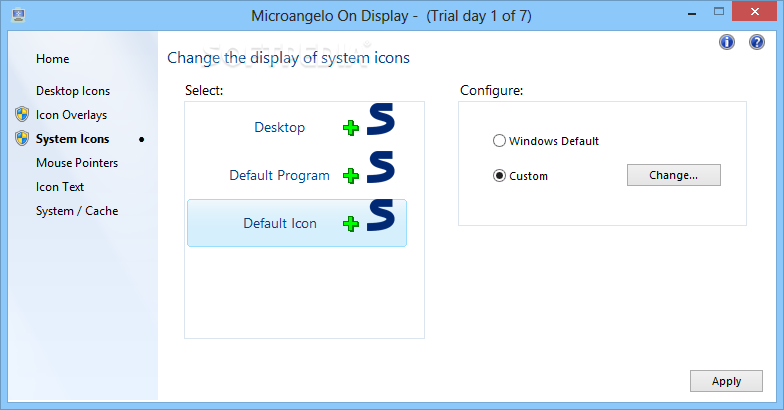This screenshot has height=410, width=784.
Task: Open help via question mark icon
Action: pos(757,42)
